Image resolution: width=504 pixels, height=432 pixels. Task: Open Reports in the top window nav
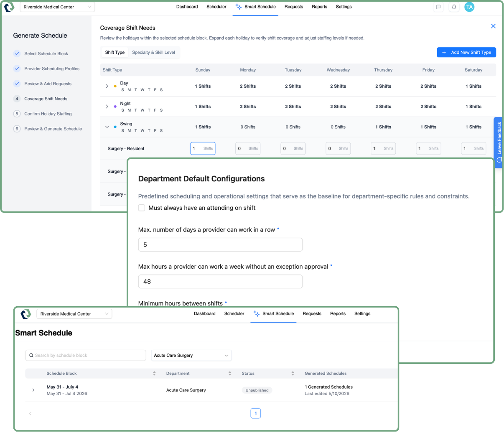[x=319, y=7]
